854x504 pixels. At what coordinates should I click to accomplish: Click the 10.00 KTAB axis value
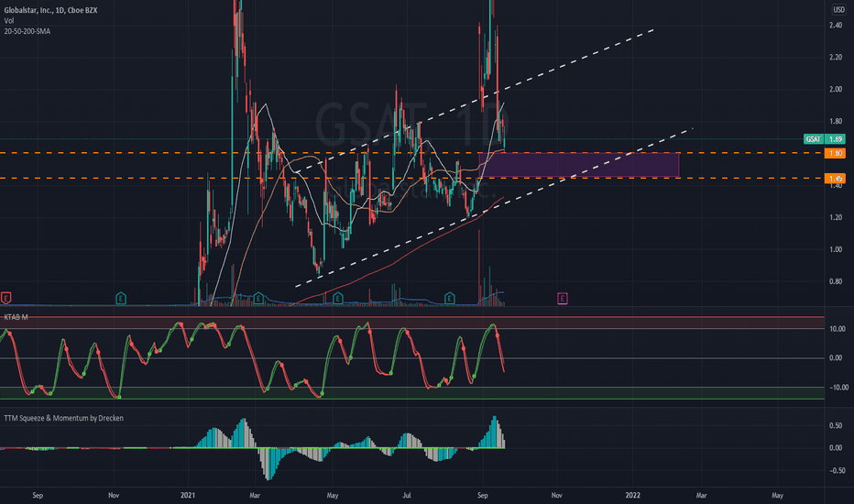pyautogui.click(x=838, y=329)
